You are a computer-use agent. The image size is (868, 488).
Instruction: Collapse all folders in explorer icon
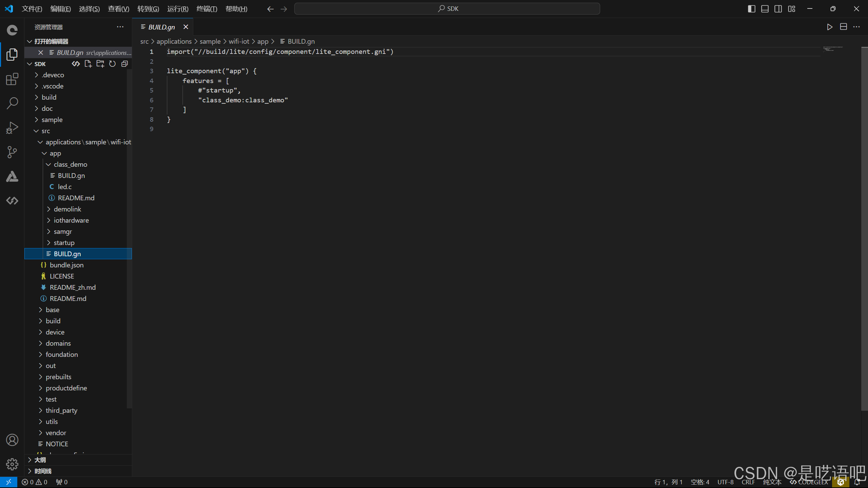(x=124, y=64)
